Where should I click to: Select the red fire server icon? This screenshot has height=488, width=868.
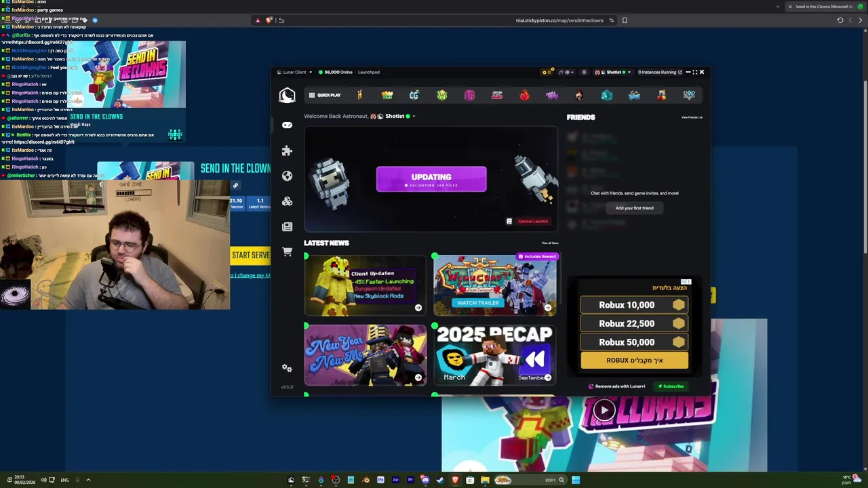(524, 96)
